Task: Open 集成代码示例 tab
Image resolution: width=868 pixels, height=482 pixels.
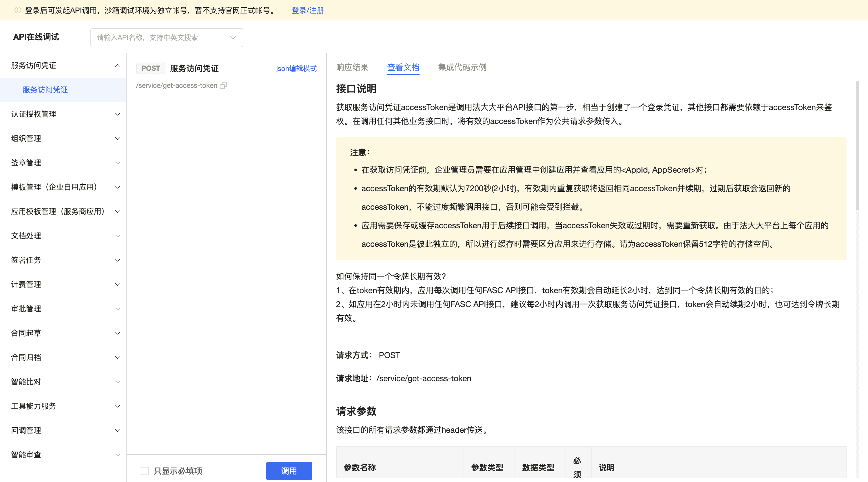Action: click(462, 67)
